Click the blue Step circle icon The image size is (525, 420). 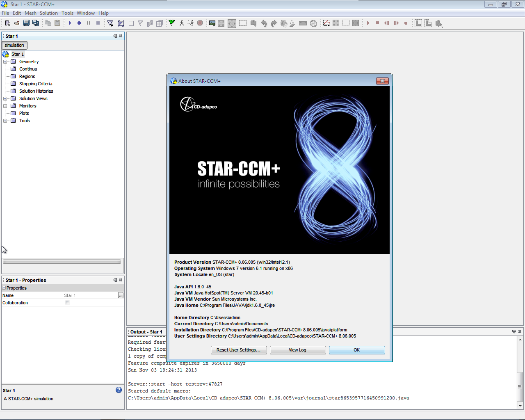tap(79, 23)
